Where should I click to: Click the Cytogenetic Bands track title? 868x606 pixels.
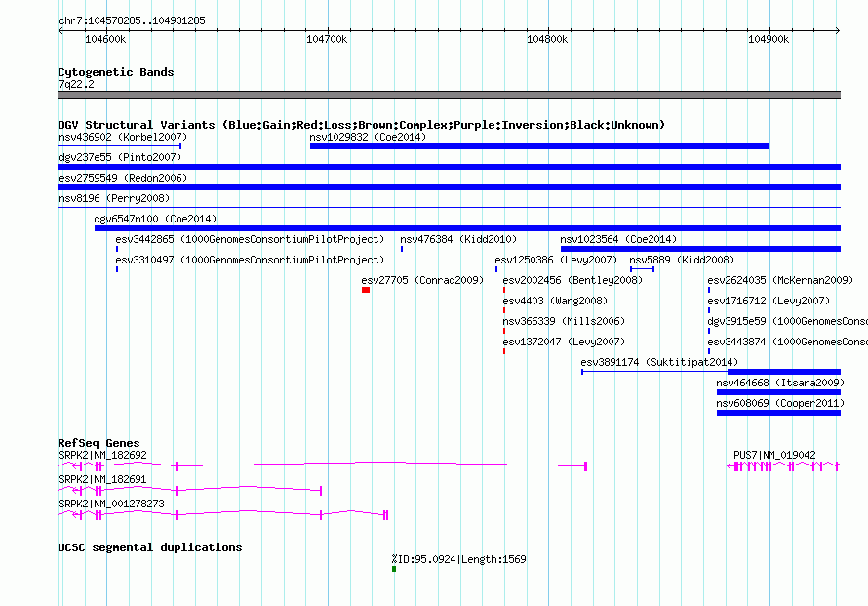pyautogui.click(x=116, y=72)
